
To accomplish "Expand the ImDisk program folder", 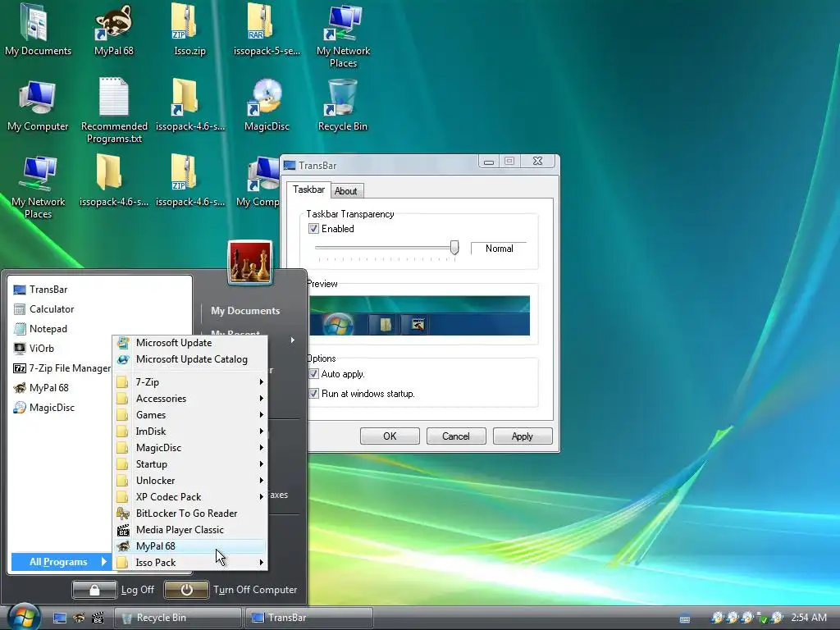I will (x=190, y=431).
